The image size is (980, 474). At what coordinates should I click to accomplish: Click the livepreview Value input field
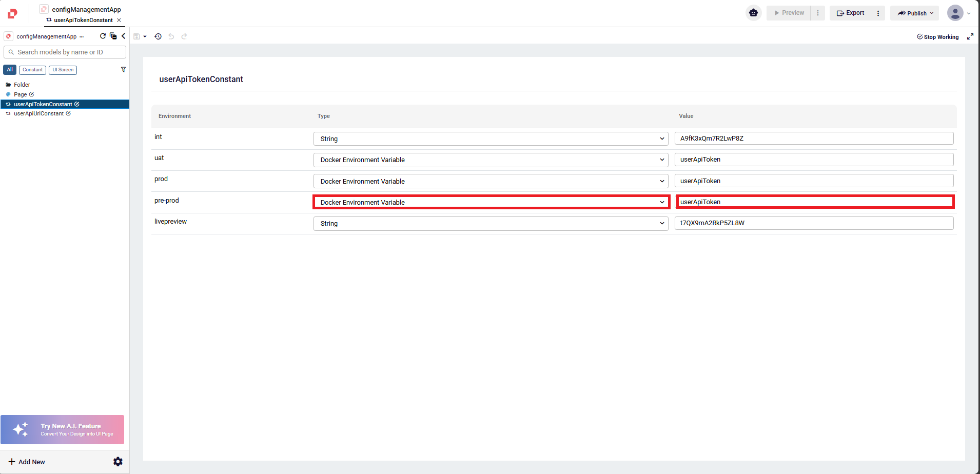point(814,223)
